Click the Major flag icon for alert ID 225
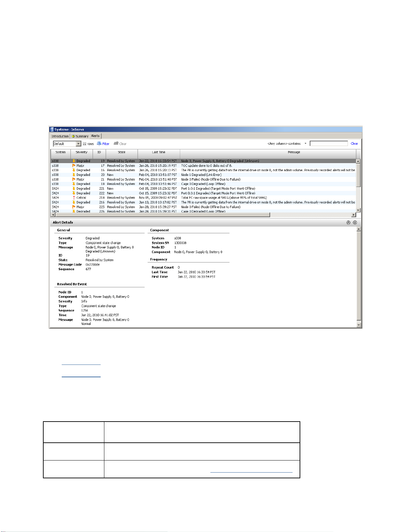Image resolution: width=411 pixels, height=532 pixels. [x=74, y=207]
